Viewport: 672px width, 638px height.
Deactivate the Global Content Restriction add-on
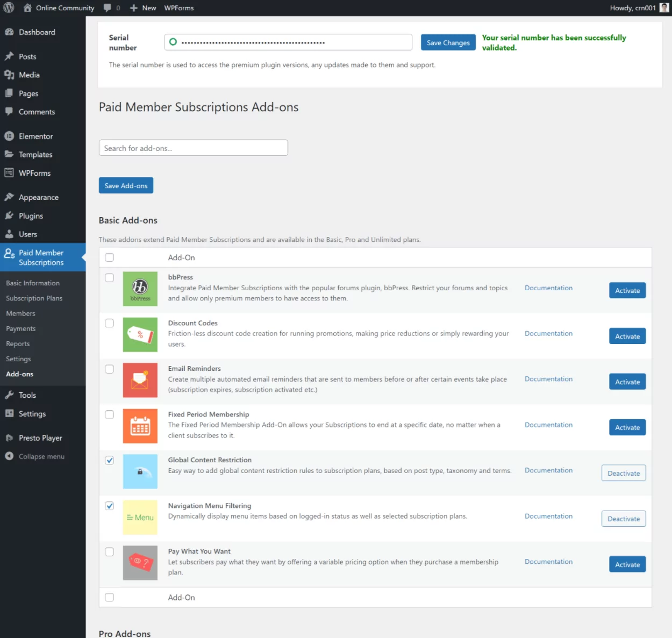[x=624, y=473]
